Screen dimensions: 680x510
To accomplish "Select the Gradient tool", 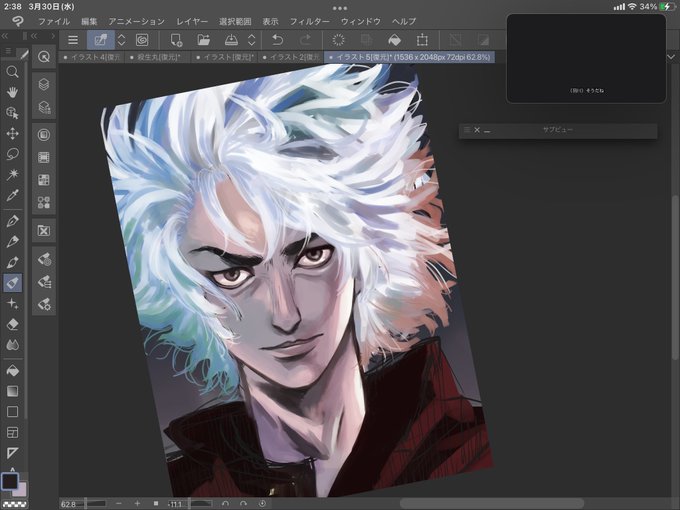I will point(12,391).
